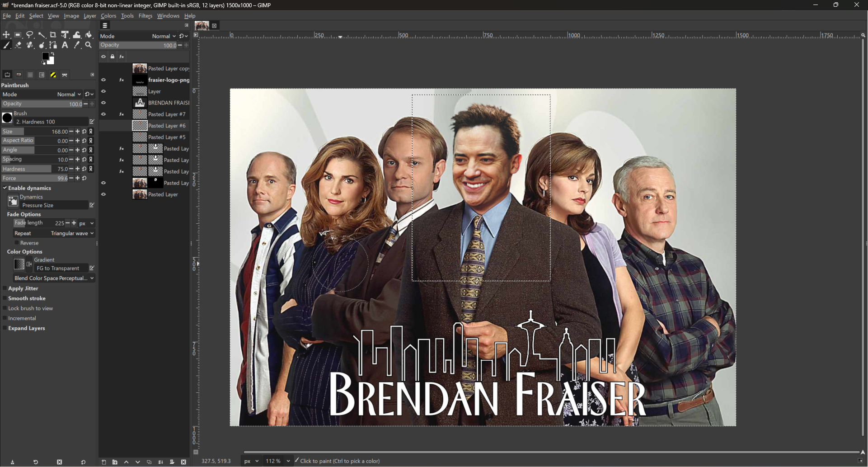Viewport: 868px width, 467px height.
Task: Hide the Pasted Layer #7 layer
Action: coord(103,114)
